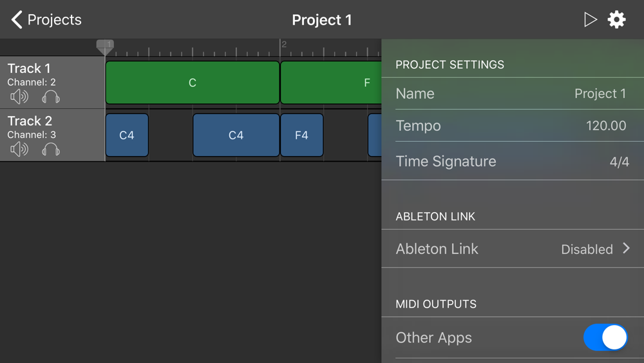The width and height of the screenshot is (644, 363).
Task: Click bar 2 on the timeline ruler
Action: 283,46
